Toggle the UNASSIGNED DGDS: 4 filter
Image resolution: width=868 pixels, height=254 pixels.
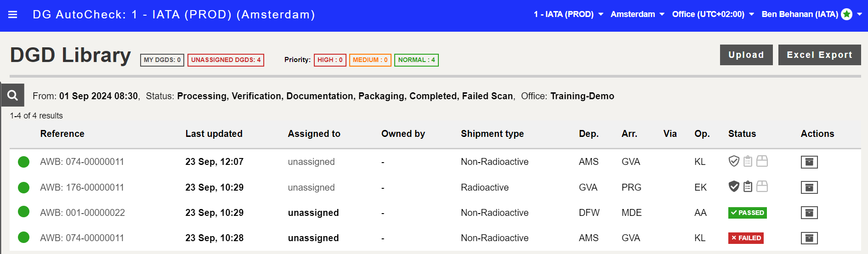[226, 60]
